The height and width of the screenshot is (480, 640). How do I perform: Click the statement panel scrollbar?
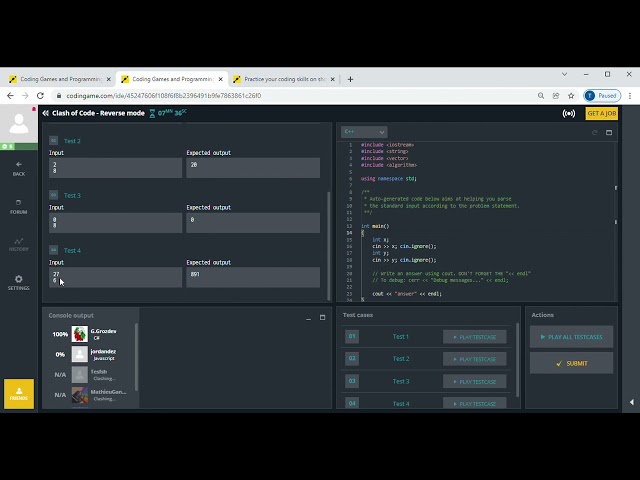(329, 246)
